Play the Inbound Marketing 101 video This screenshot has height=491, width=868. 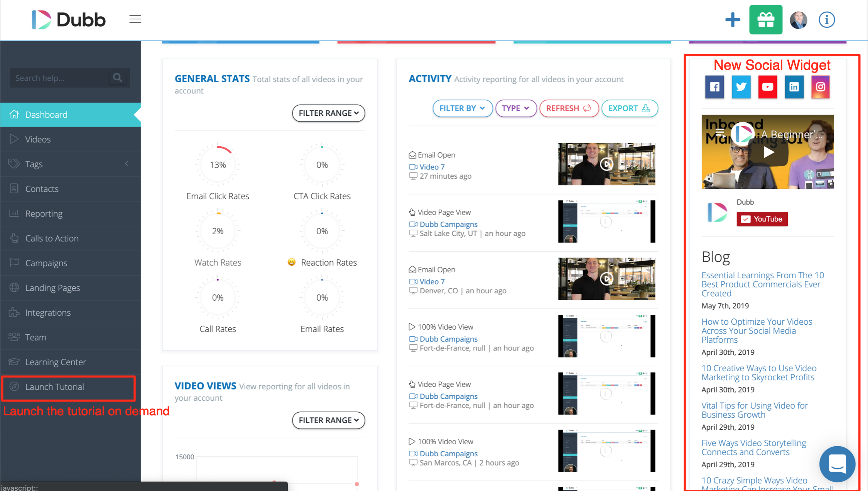click(x=768, y=152)
